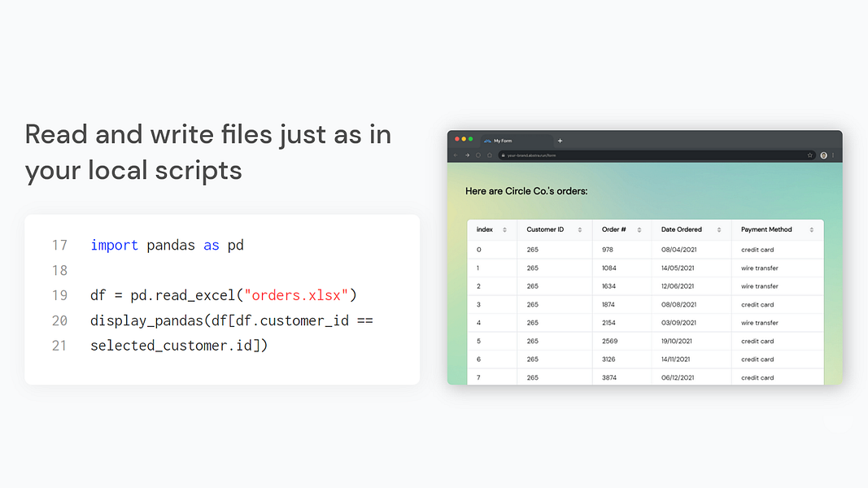Viewport: 868px width, 488px height.
Task: Click wire transfer in the 1084 order row
Action: (760, 268)
